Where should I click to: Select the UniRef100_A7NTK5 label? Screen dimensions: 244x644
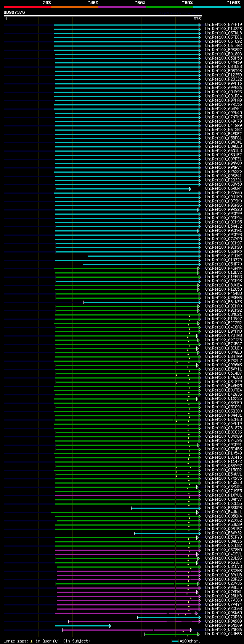[223, 117]
